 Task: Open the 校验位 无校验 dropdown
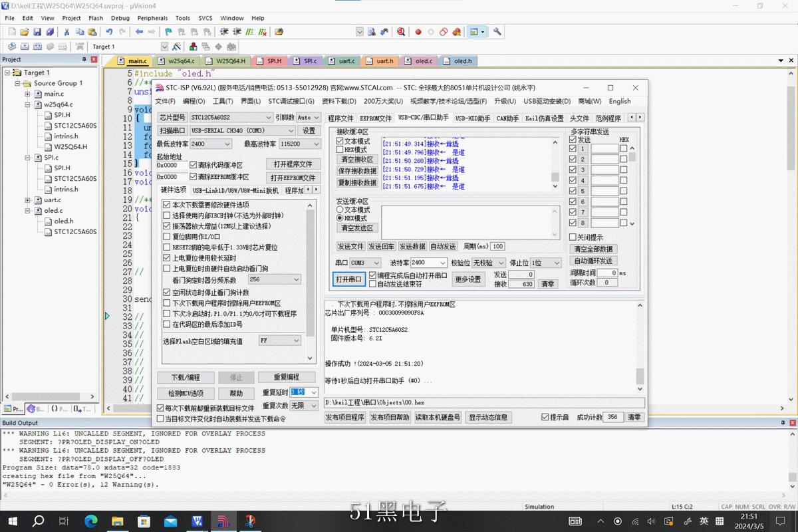click(x=489, y=263)
